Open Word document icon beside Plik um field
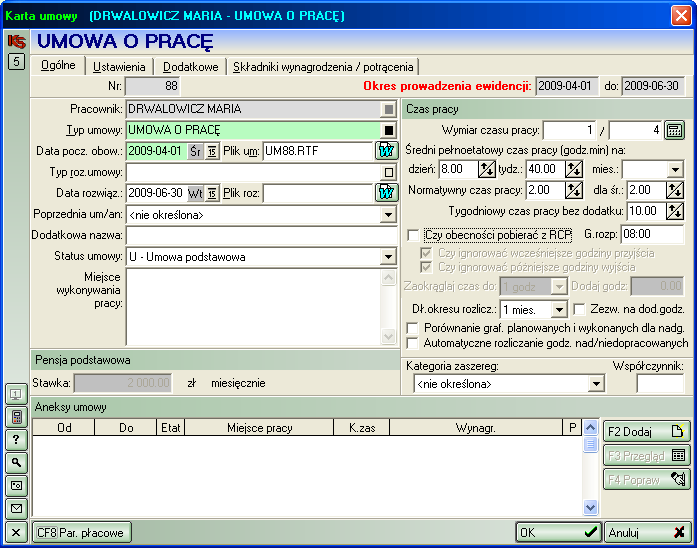Viewport: 697px width, 548px height. click(x=386, y=151)
